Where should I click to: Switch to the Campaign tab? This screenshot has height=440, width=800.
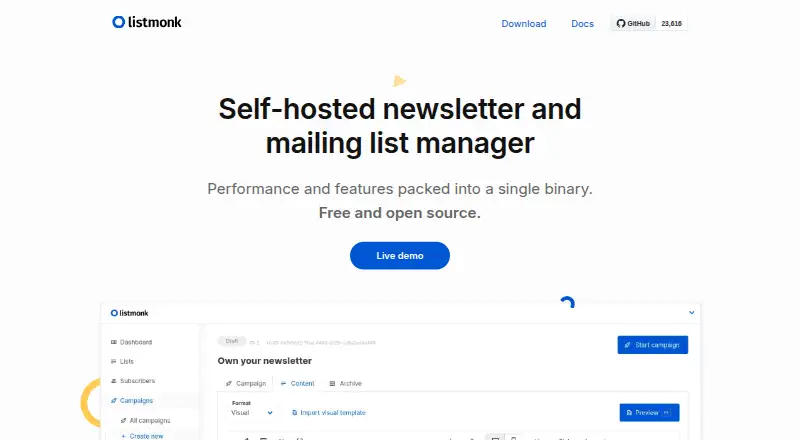pos(246,383)
